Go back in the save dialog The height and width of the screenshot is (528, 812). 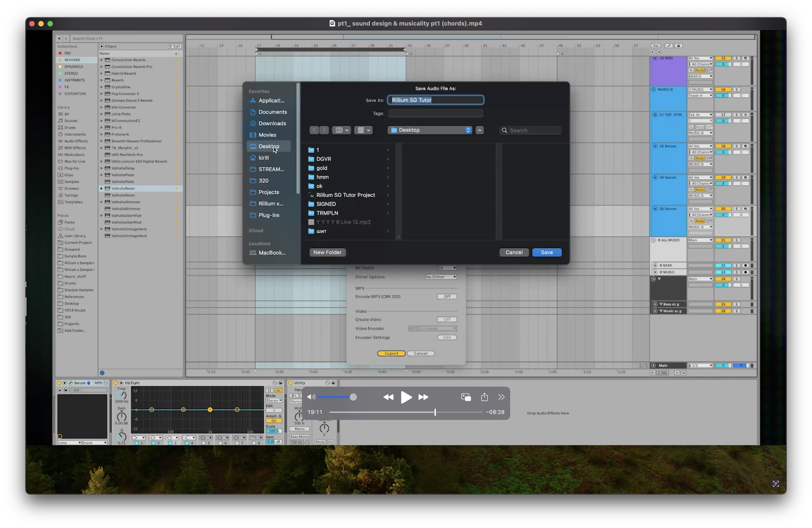pyautogui.click(x=314, y=130)
